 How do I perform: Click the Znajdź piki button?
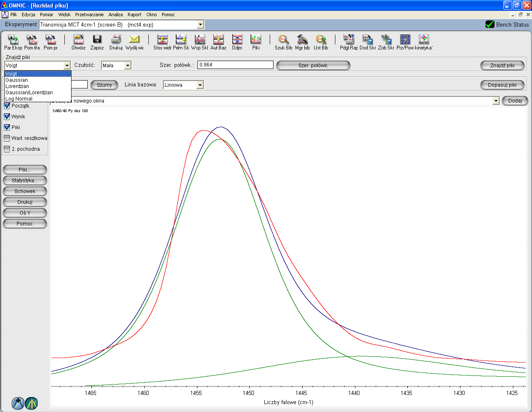pyautogui.click(x=502, y=66)
